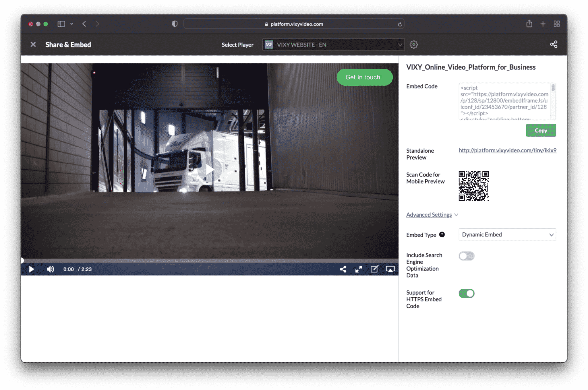Click the large center play overlay
This screenshot has width=588, height=390.
(x=210, y=169)
